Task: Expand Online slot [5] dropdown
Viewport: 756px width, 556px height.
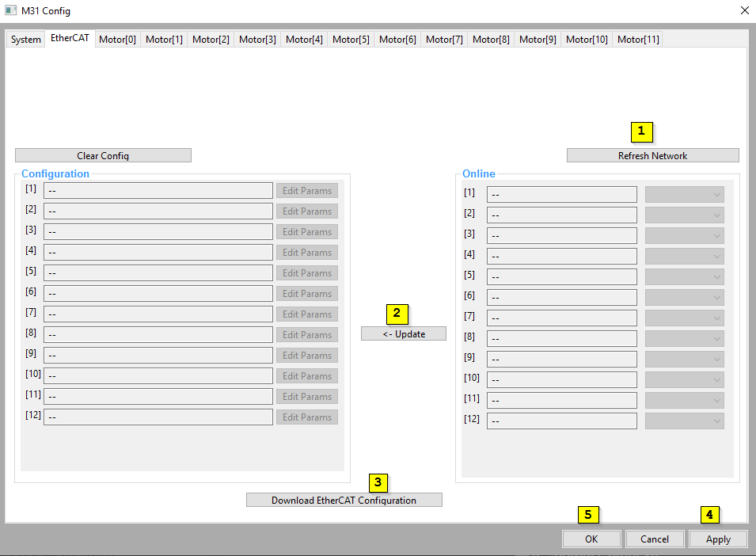Action: (685, 276)
